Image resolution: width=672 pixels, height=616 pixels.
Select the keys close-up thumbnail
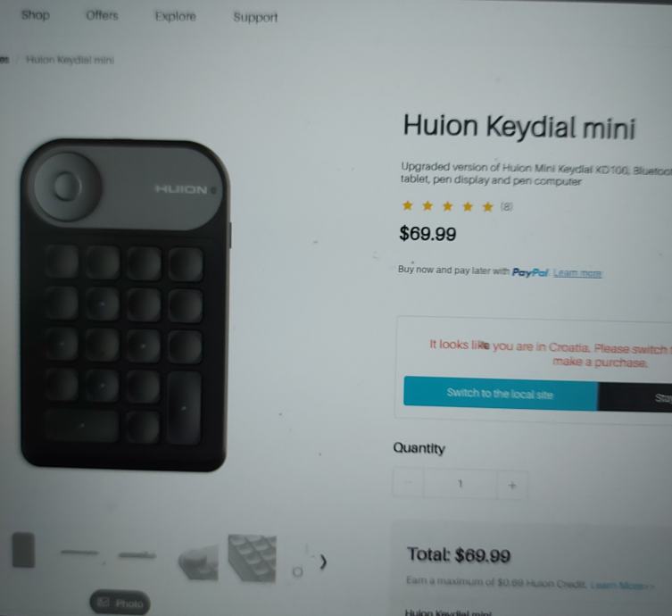click(252, 558)
